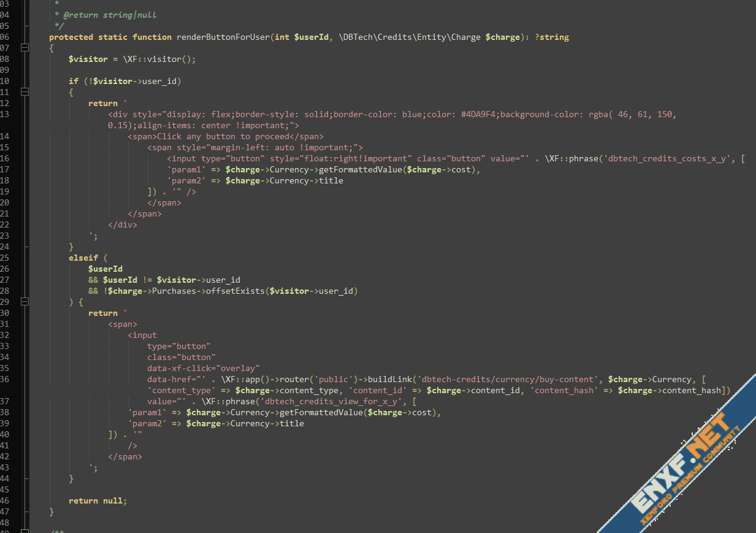Click the renderButtonForUser function name
756x533 pixels.
click(223, 37)
